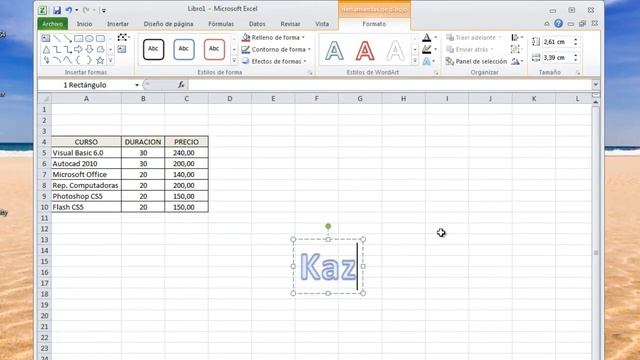Select the cell containing Photoshop CS5

pos(86,196)
